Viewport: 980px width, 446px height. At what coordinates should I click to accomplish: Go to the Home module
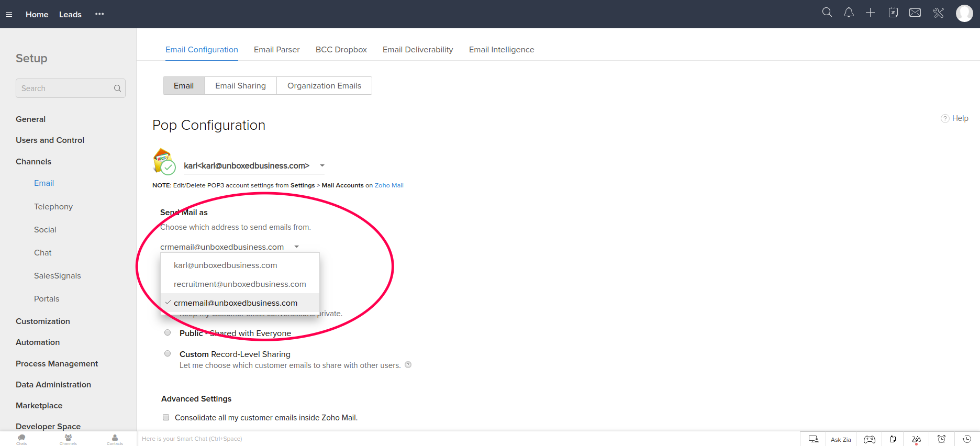coord(37,14)
